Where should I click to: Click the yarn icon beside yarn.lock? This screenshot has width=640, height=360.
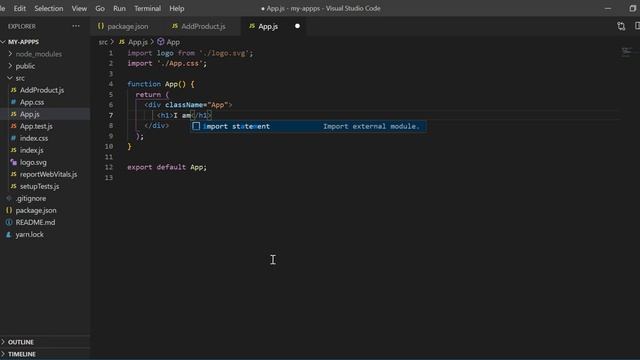coord(9,234)
